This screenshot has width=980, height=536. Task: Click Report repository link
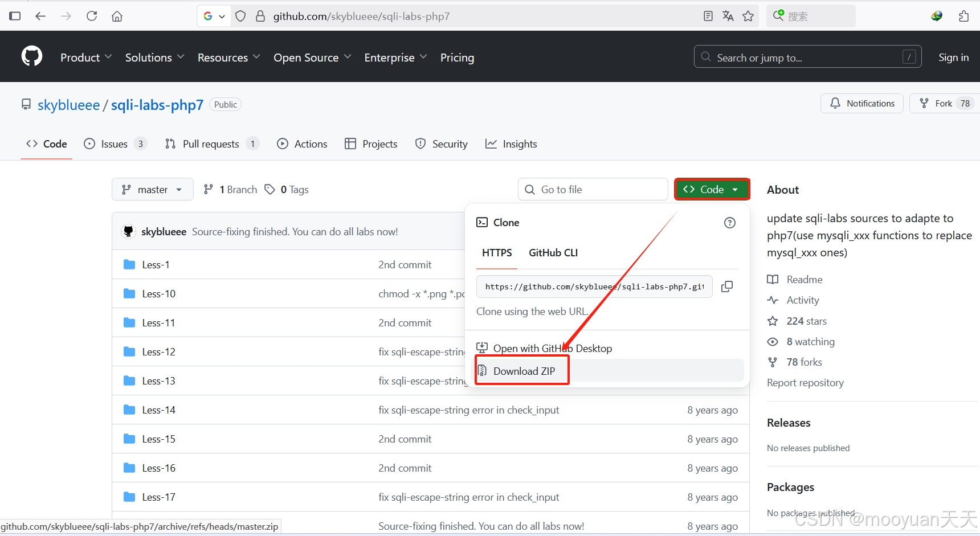[805, 382]
